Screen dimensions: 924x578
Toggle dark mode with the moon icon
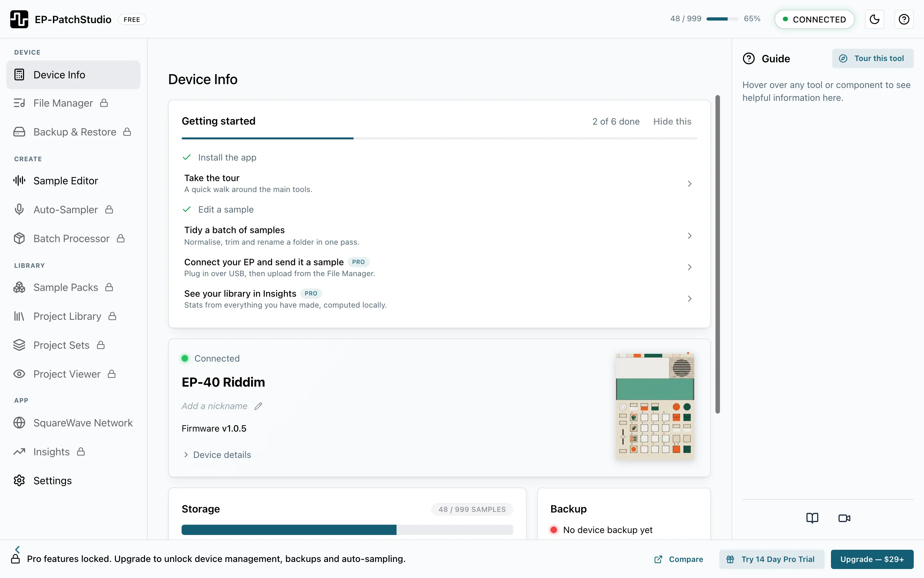pos(874,19)
